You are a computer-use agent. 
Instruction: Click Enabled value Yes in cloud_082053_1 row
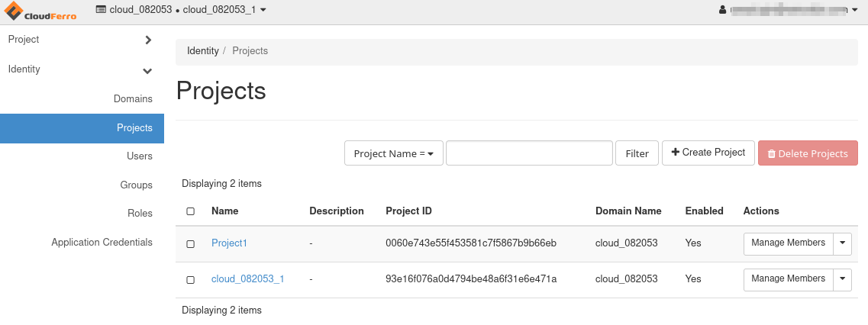coord(693,279)
